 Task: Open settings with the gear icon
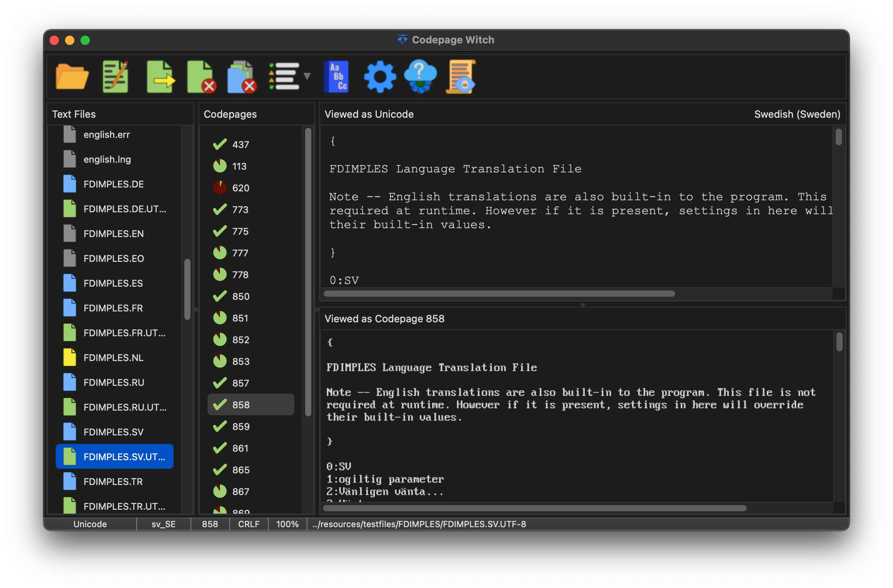coord(380,76)
